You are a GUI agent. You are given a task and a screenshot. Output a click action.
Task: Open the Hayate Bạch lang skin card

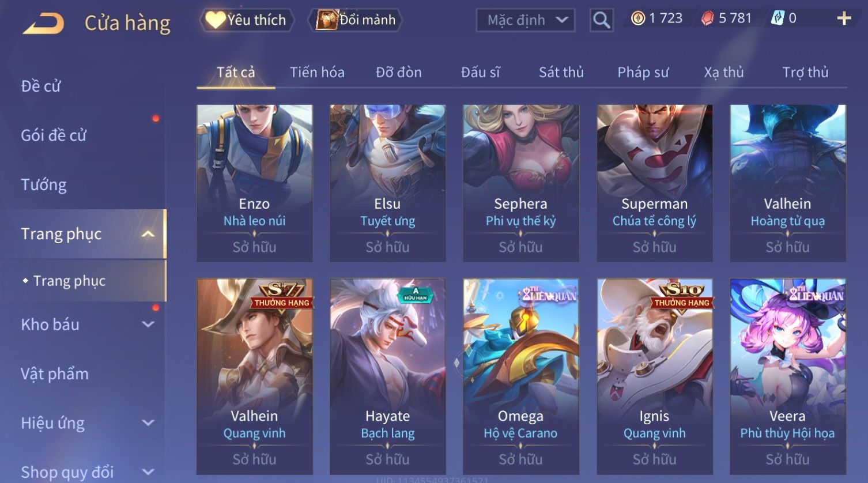point(388,376)
